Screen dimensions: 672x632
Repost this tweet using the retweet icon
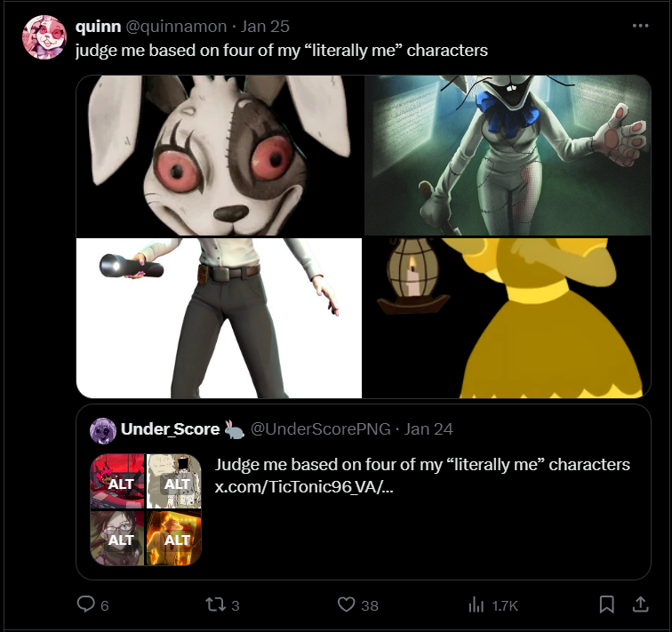tap(214, 604)
